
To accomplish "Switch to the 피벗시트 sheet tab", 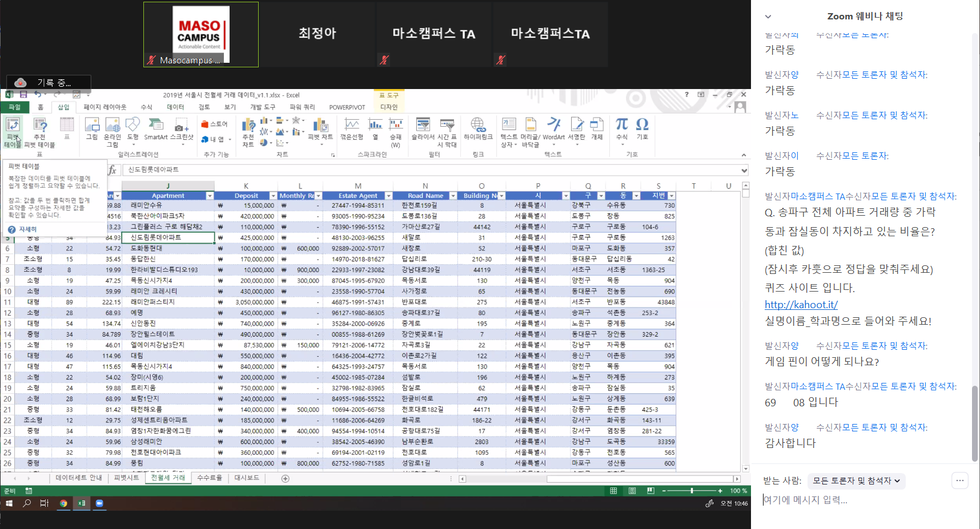I will [x=126, y=478].
